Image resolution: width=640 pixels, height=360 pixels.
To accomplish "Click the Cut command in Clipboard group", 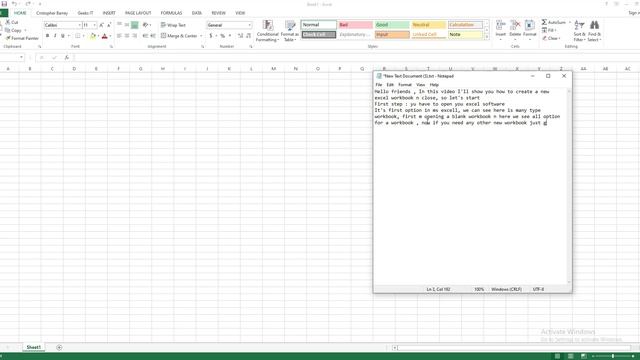I will [x=12, y=22].
